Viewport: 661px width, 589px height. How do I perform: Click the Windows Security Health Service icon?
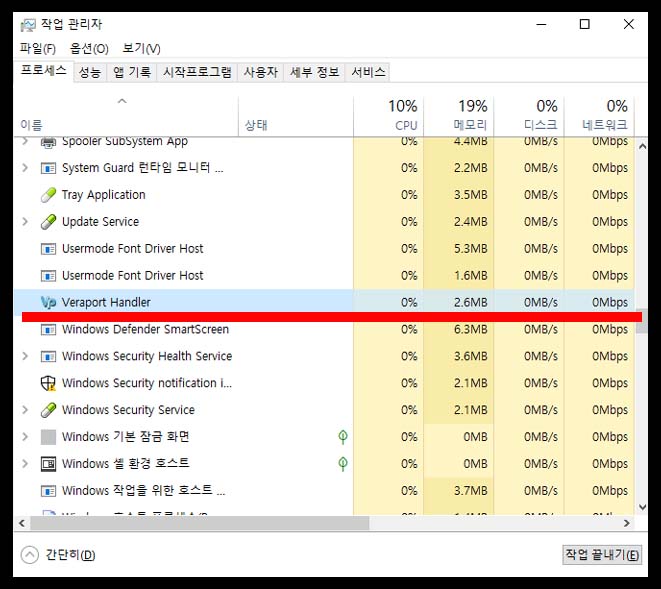pos(48,357)
